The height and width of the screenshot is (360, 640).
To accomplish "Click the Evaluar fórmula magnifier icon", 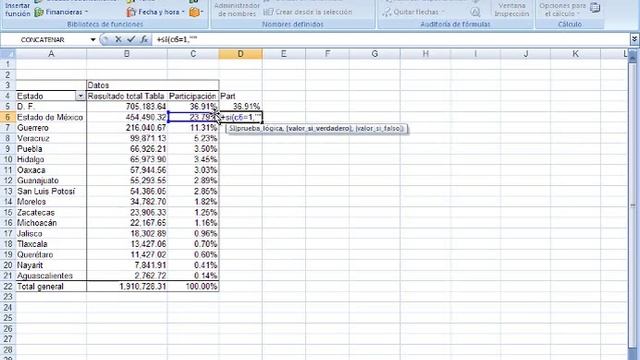I will click(476, 12).
